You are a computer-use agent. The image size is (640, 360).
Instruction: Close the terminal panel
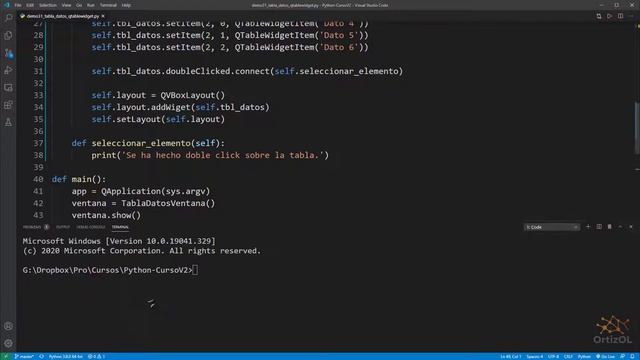coord(631,227)
